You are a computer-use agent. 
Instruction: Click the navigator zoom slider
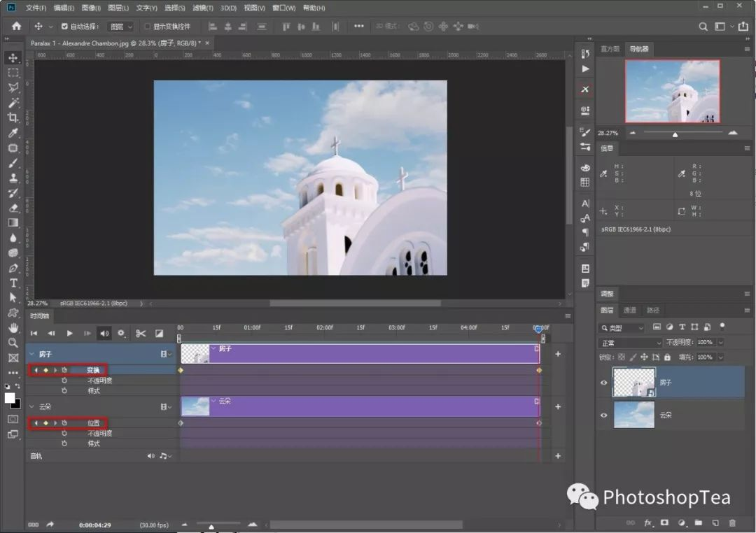(675, 134)
